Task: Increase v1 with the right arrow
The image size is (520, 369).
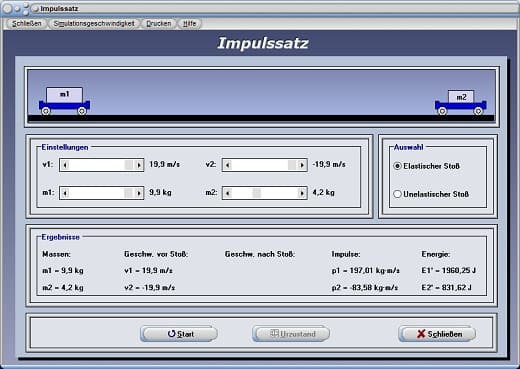Action: tap(139, 165)
